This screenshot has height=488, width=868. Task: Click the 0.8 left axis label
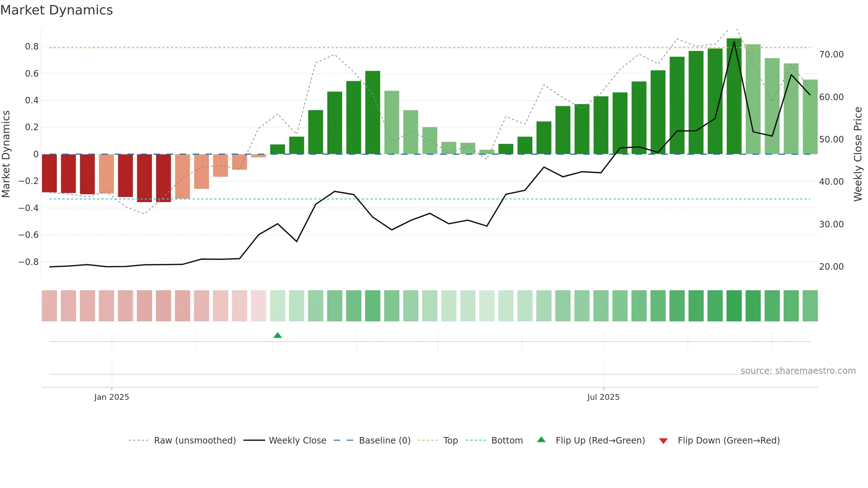[x=32, y=47]
